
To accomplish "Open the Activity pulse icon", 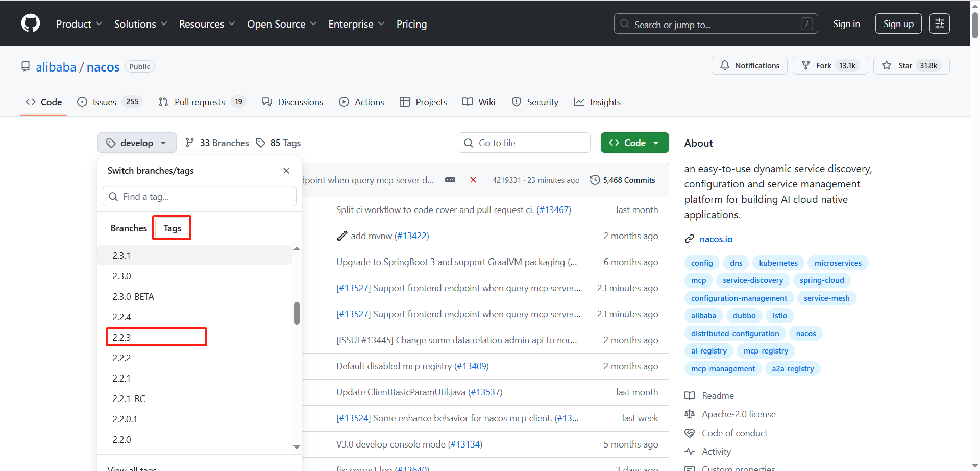I will pos(690,452).
